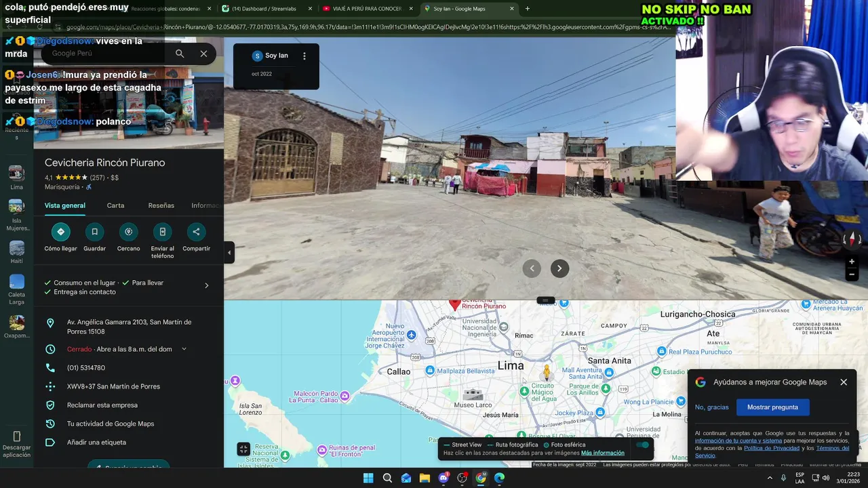Open the Carta tab
Image resolution: width=868 pixels, height=488 pixels.
click(115, 205)
